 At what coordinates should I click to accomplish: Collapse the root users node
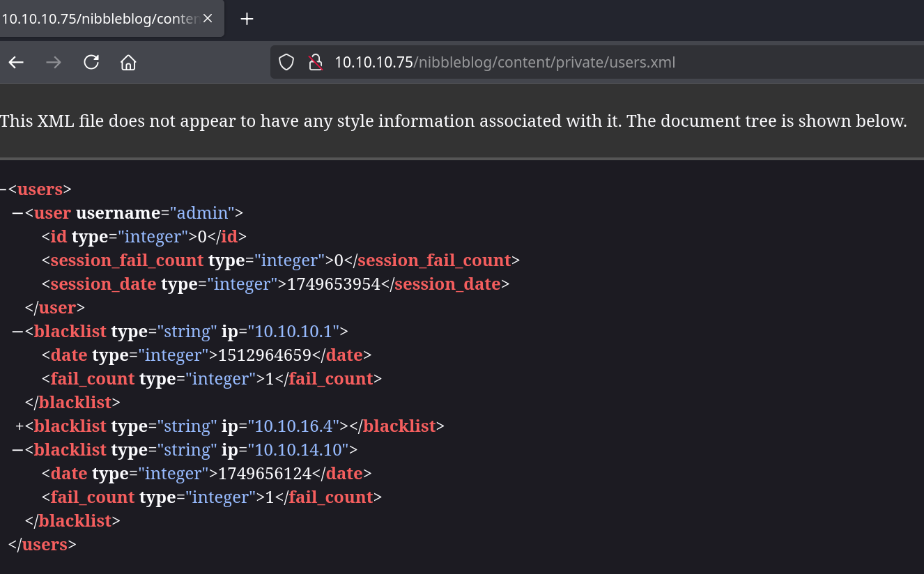2,189
